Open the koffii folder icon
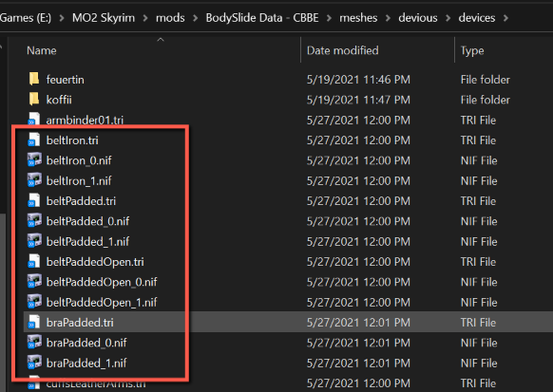Screen dimensions: 553x392 tap(34, 99)
